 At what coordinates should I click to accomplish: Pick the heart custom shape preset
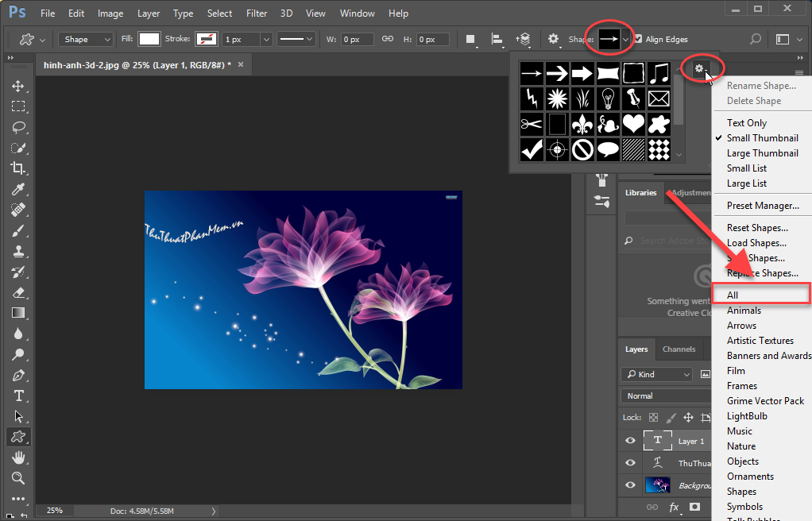(633, 123)
